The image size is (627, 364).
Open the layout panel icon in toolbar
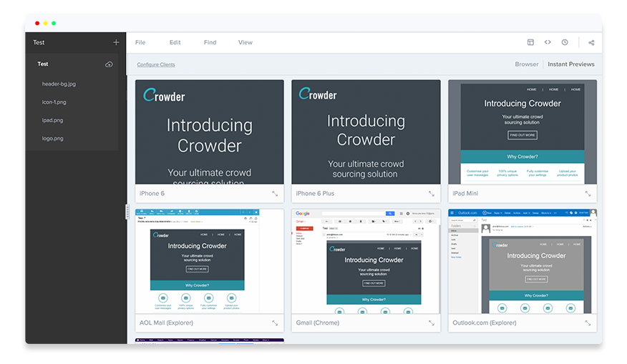click(x=530, y=42)
